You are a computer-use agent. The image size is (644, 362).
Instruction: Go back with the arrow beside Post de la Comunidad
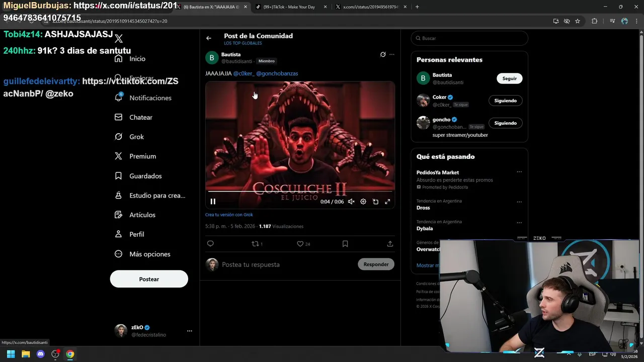[x=209, y=38]
